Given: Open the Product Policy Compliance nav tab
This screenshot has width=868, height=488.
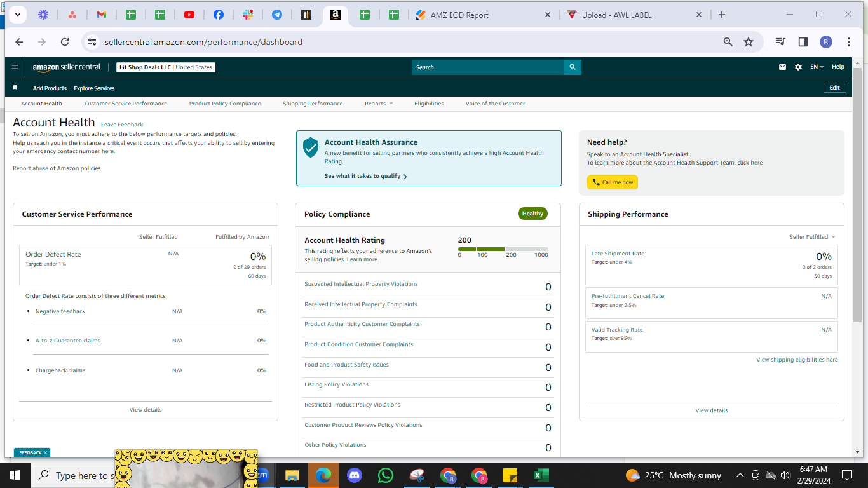Looking at the screenshot, I should (x=225, y=104).
